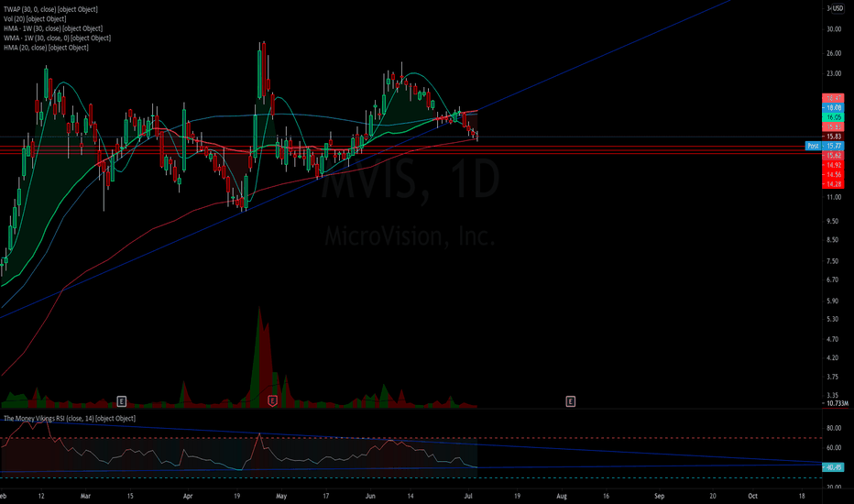854x504 pixels.
Task: Click the 14.28 red price label
Action: click(x=833, y=184)
